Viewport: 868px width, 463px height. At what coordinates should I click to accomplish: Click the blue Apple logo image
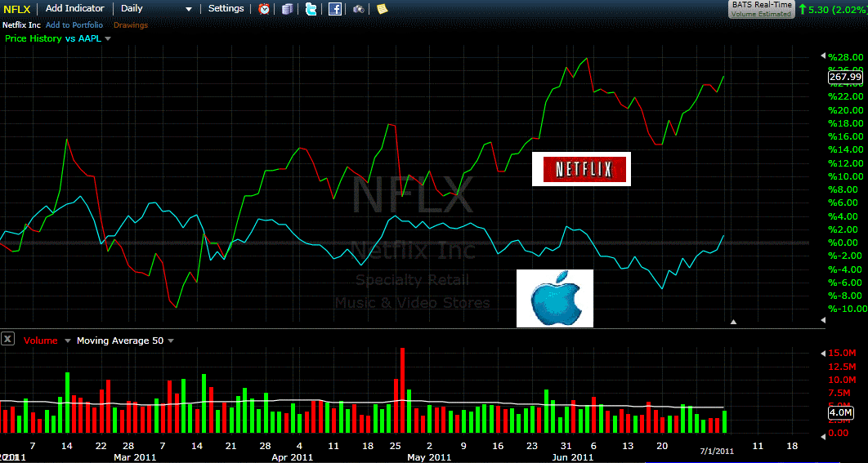pos(555,298)
